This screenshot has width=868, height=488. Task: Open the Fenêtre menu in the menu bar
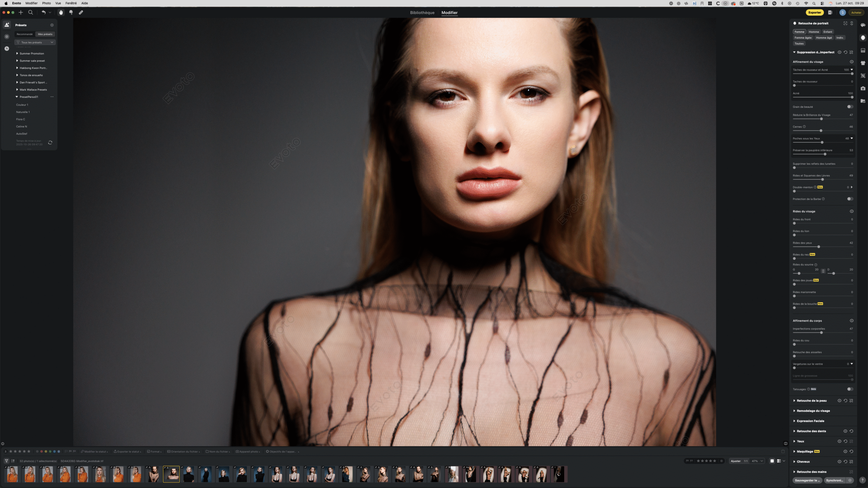pyautogui.click(x=71, y=3)
